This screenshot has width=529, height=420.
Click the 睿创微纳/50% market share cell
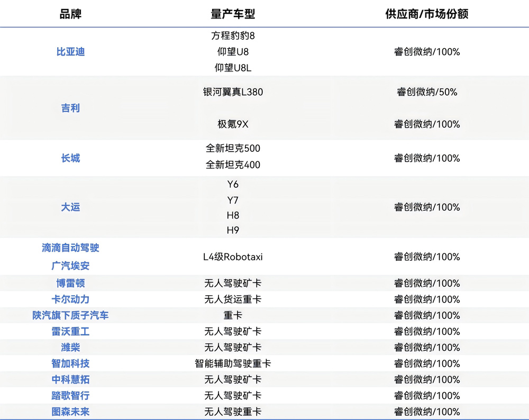click(x=427, y=92)
